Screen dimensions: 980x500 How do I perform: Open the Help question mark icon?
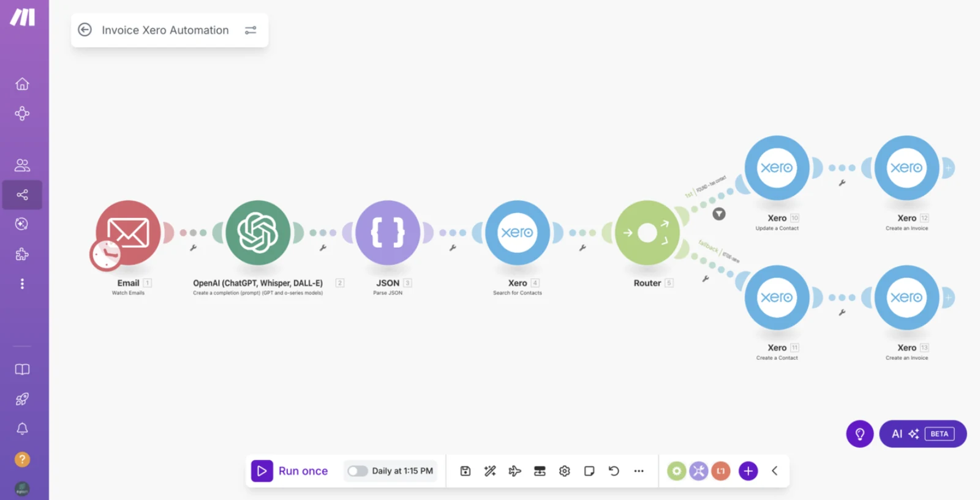[x=22, y=459]
